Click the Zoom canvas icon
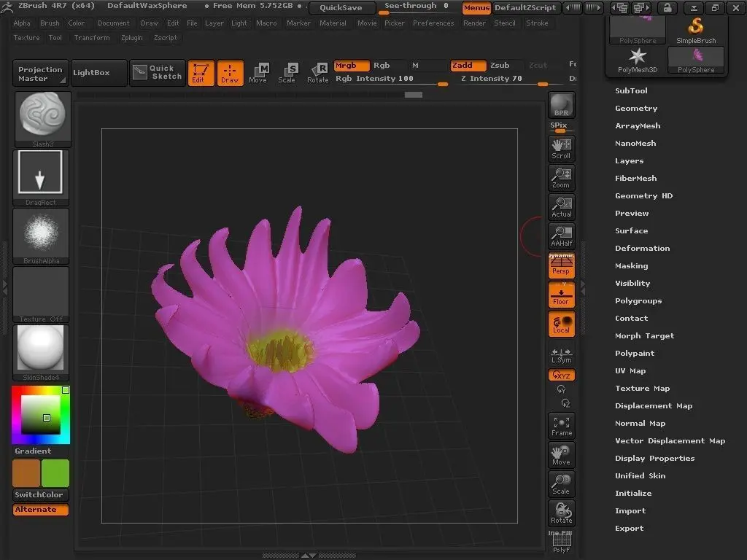 click(561, 178)
